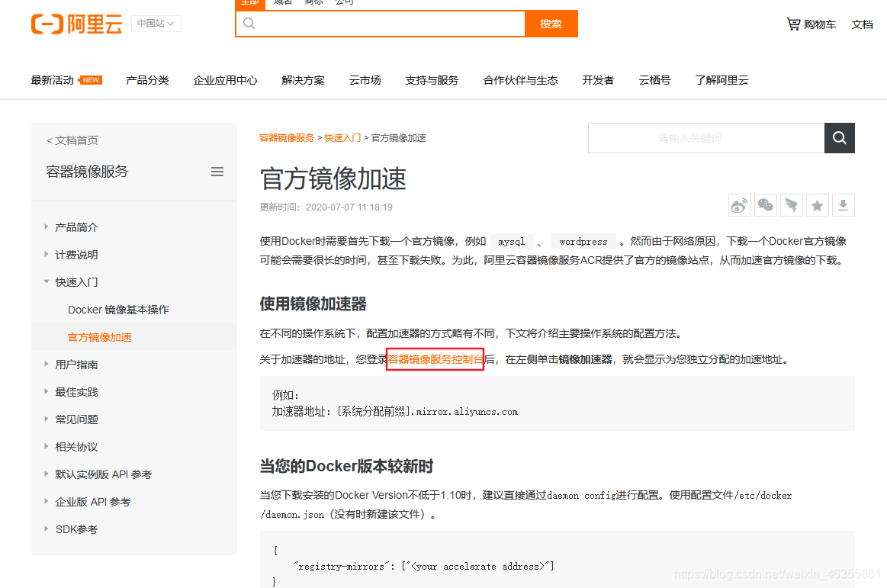Image resolution: width=887 pixels, height=588 pixels.
Task: Click the 使用镜像加速器 section heading
Action: pyautogui.click(x=313, y=304)
